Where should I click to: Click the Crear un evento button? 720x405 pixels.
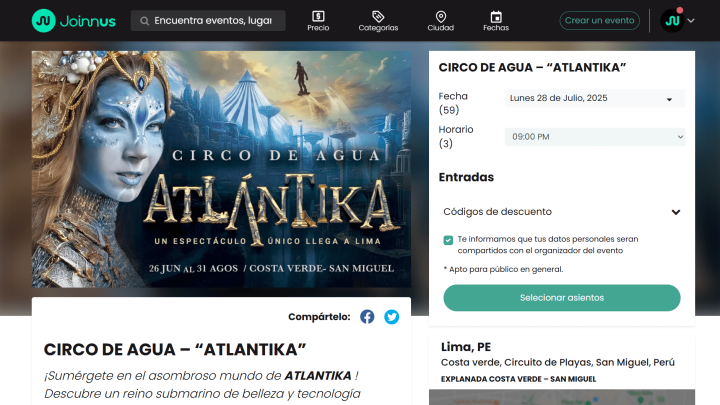coord(599,21)
